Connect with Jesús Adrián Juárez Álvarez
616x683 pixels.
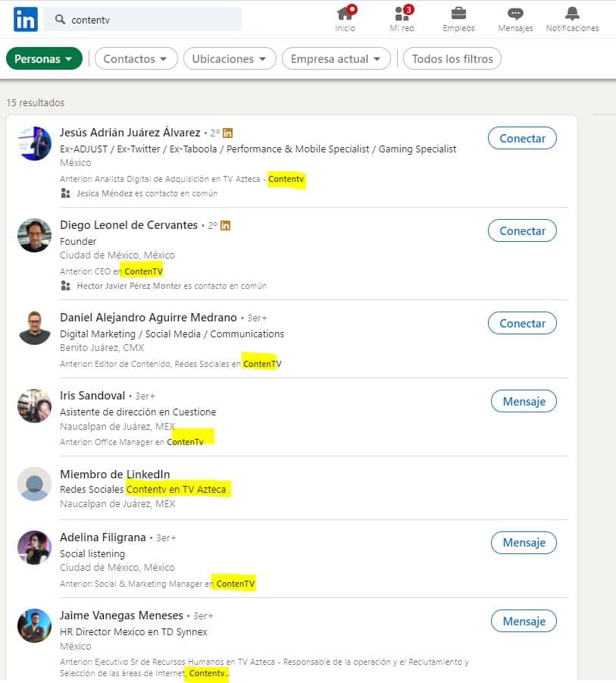click(522, 138)
